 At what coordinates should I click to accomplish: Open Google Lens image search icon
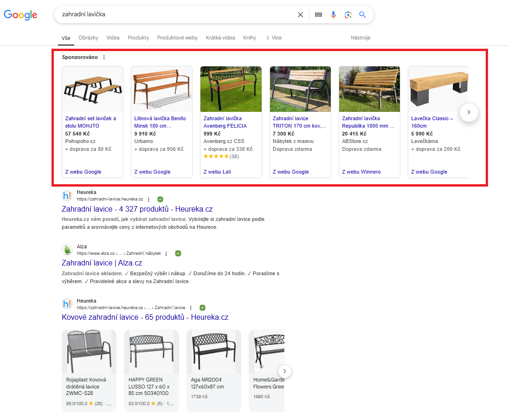348,14
